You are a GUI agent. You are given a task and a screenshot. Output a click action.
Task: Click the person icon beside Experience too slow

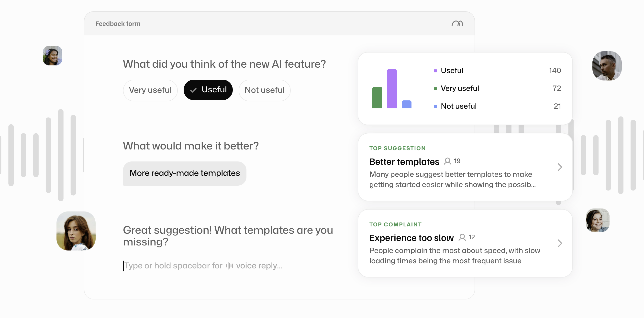tap(462, 237)
